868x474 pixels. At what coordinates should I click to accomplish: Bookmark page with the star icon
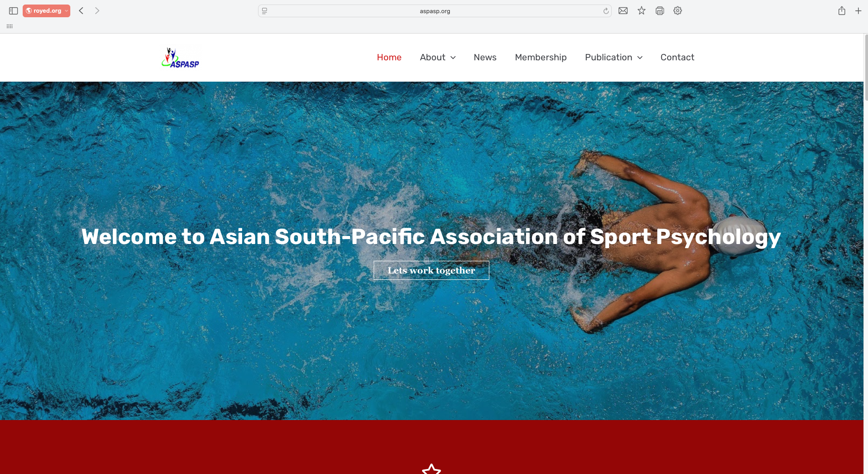(641, 11)
